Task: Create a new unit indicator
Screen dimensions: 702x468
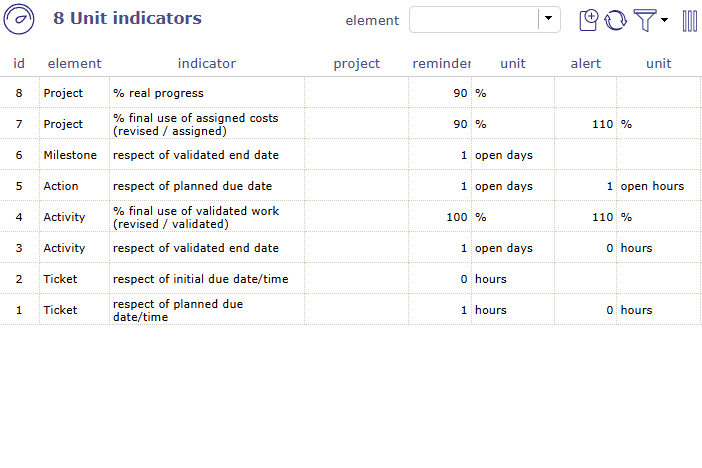Action: click(590, 20)
